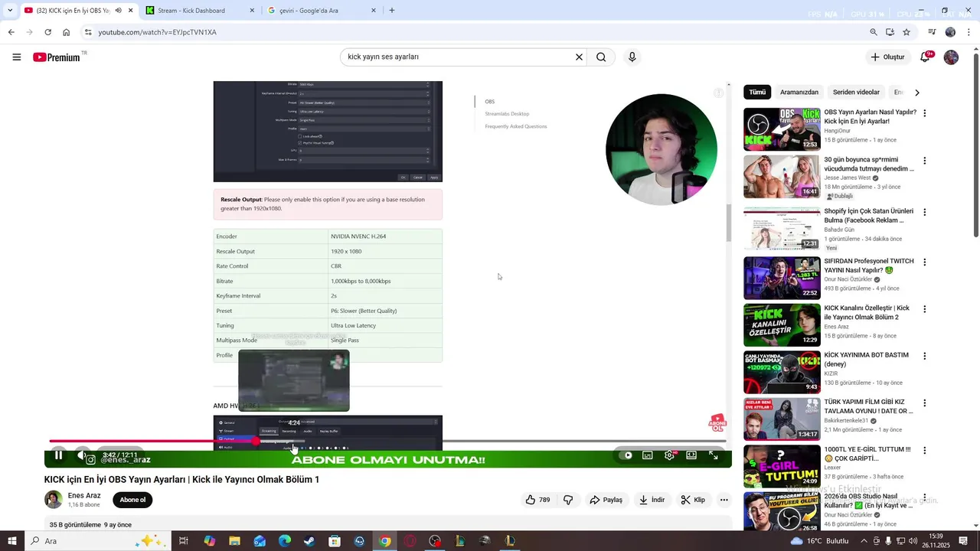This screenshot has height=551, width=980.
Task: Clear the search query with the X
Action: [x=579, y=57]
